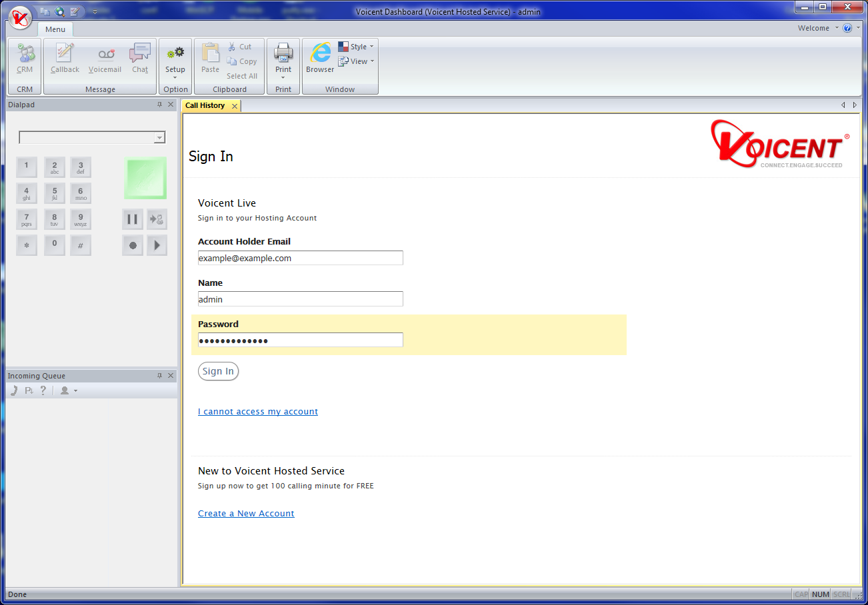This screenshot has height=605, width=868.
Task: Dial digit 8 tuv on the Dialpad
Action: click(55, 219)
